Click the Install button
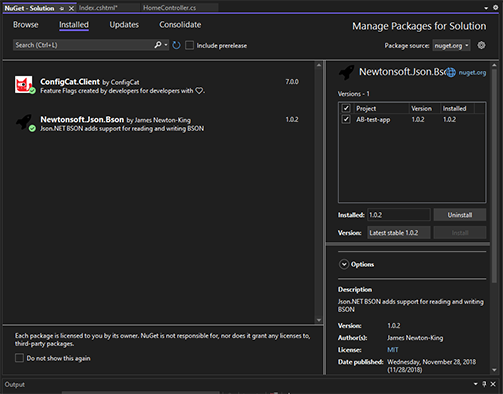This screenshot has height=394, width=503. click(460, 233)
